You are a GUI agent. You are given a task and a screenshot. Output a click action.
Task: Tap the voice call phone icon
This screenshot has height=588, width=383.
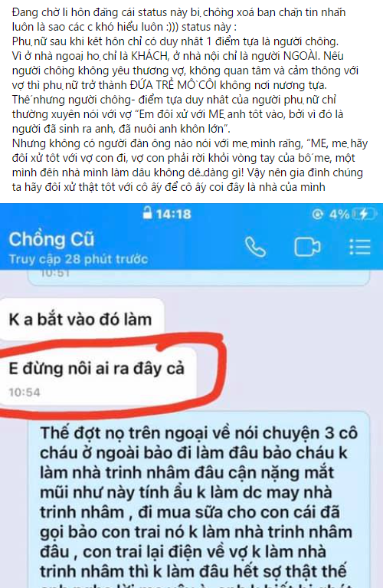255,247
